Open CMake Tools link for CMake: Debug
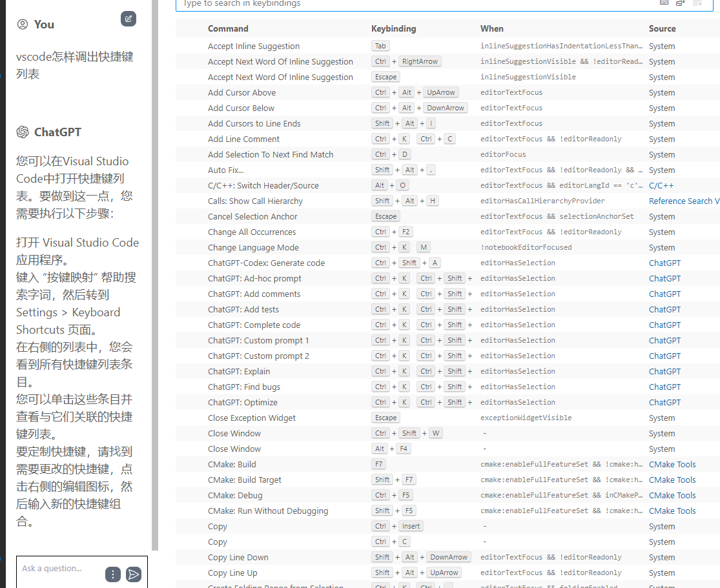 pyautogui.click(x=672, y=495)
